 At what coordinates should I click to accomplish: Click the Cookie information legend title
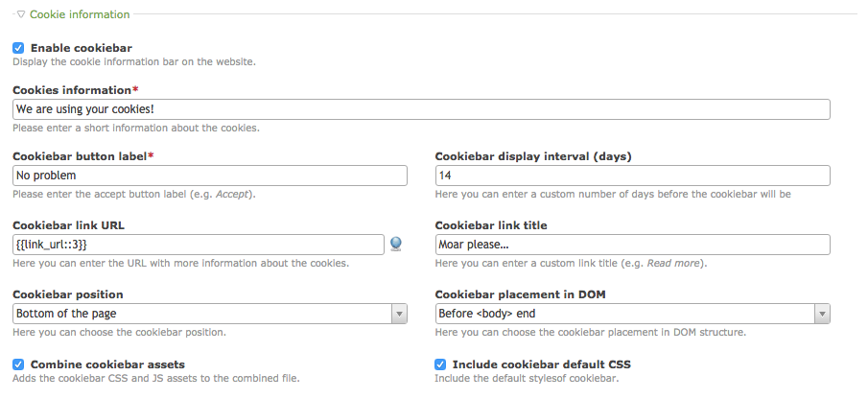80,15
